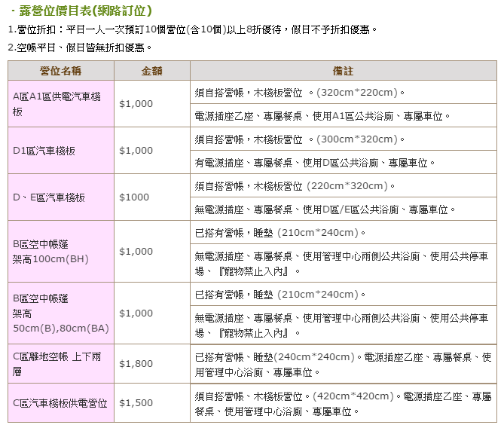Click the $1,500 price cell
Image resolution: width=504 pixels, height=428 pixels.
[x=136, y=403]
